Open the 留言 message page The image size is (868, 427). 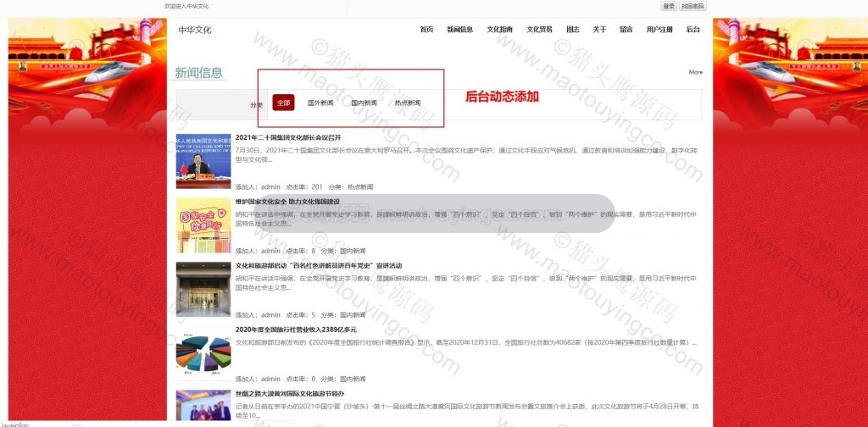pos(626,30)
